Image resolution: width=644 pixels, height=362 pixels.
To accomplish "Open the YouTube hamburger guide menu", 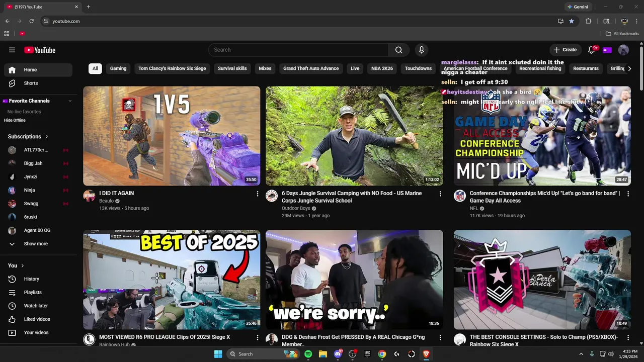I will 12,50.
